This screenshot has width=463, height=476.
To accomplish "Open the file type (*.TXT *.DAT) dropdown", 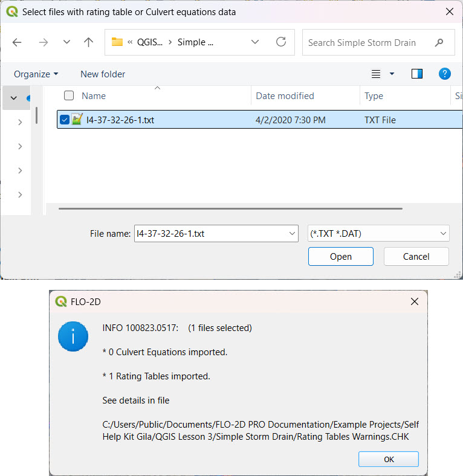I will click(x=378, y=233).
